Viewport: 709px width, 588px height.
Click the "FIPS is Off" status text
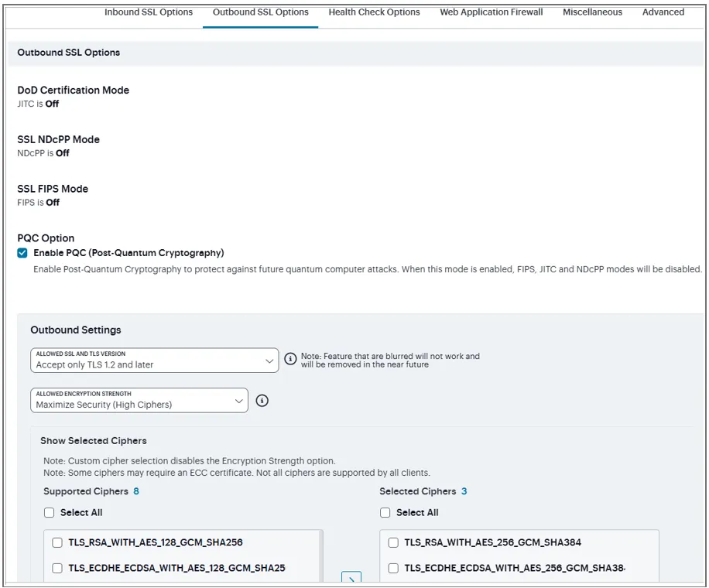click(39, 203)
